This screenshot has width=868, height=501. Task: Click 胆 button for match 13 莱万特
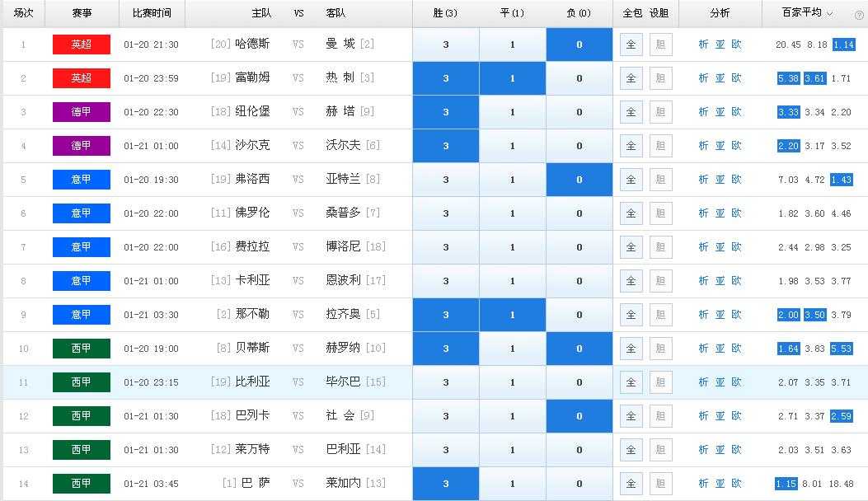click(660, 450)
